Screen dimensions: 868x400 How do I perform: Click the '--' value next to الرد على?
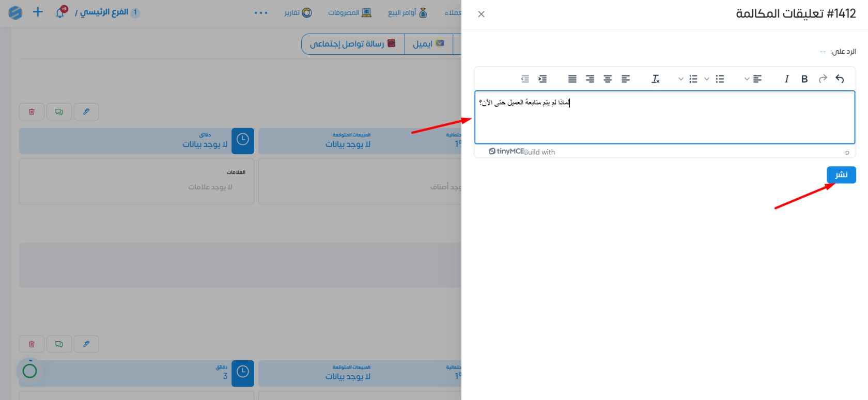tap(823, 52)
